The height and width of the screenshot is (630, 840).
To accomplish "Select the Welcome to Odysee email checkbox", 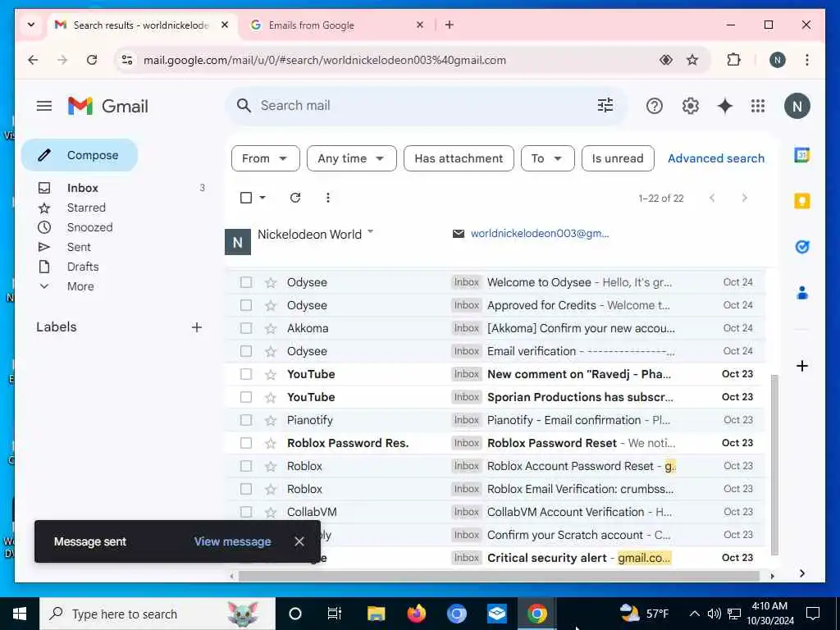I will point(246,282).
